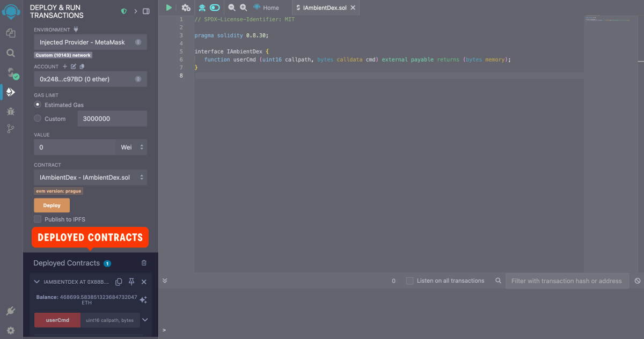Run script with green play icon
The image size is (644, 339).
(169, 8)
